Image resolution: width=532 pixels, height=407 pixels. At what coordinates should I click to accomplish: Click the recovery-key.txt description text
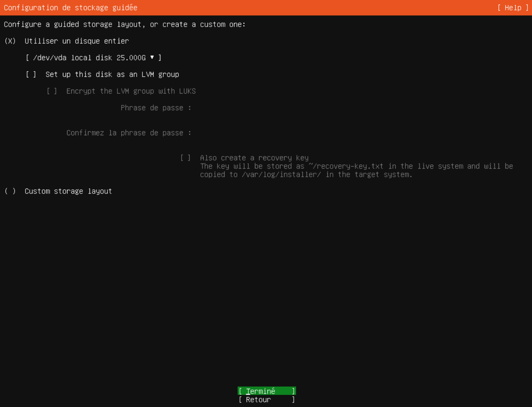(356, 170)
